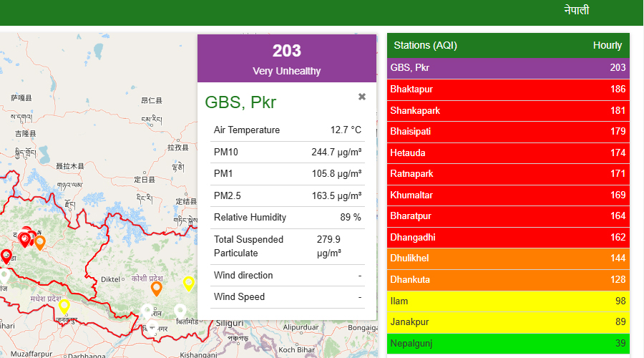644x358 pixels.
Task: Close the GBS, Pkr station popup
Action: 362,97
